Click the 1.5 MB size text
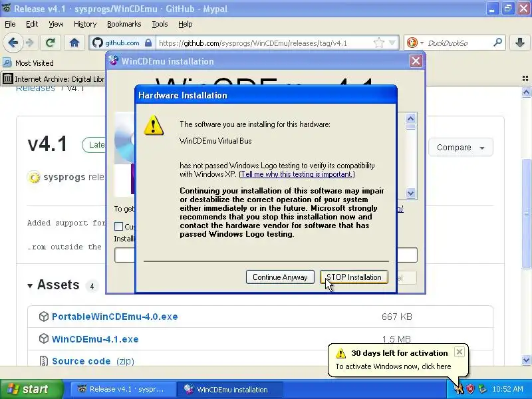The height and width of the screenshot is (399, 532). (396, 339)
